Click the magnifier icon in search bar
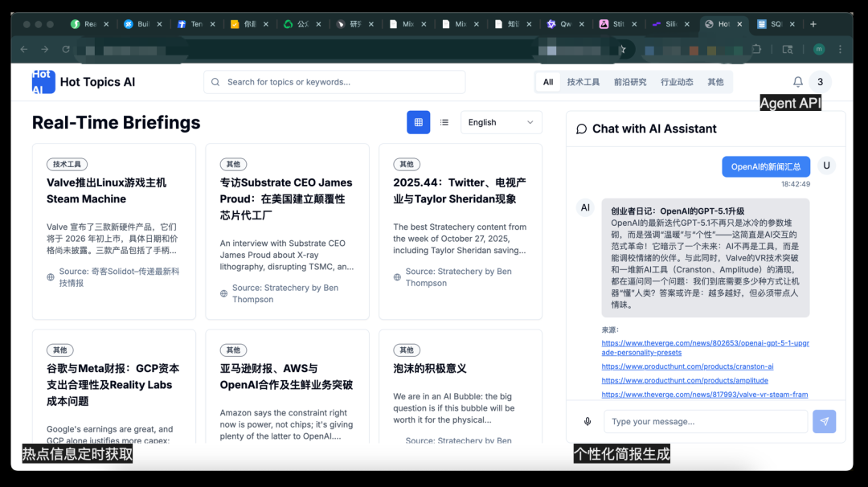The width and height of the screenshot is (868, 487). click(215, 82)
